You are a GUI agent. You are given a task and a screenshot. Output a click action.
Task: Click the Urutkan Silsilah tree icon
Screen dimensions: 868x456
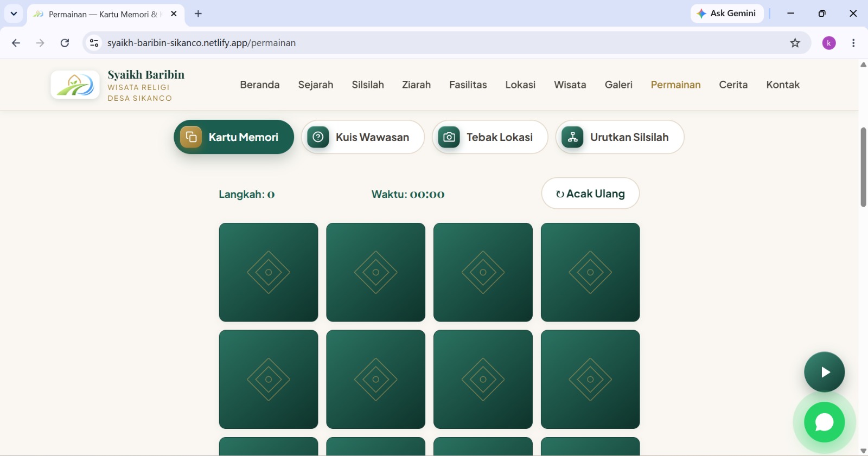[x=573, y=137]
